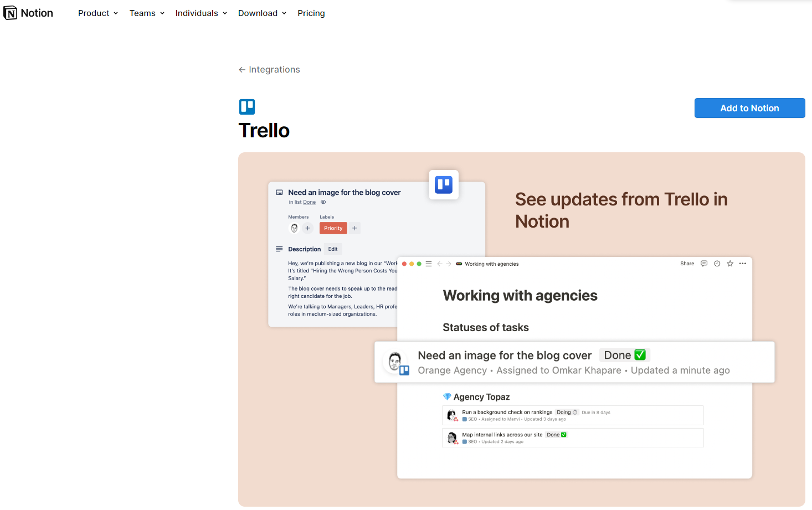The width and height of the screenshot is (812, 510).
Task: Click the clock history icon in Notion window
Action: click(x=717, y=264)
